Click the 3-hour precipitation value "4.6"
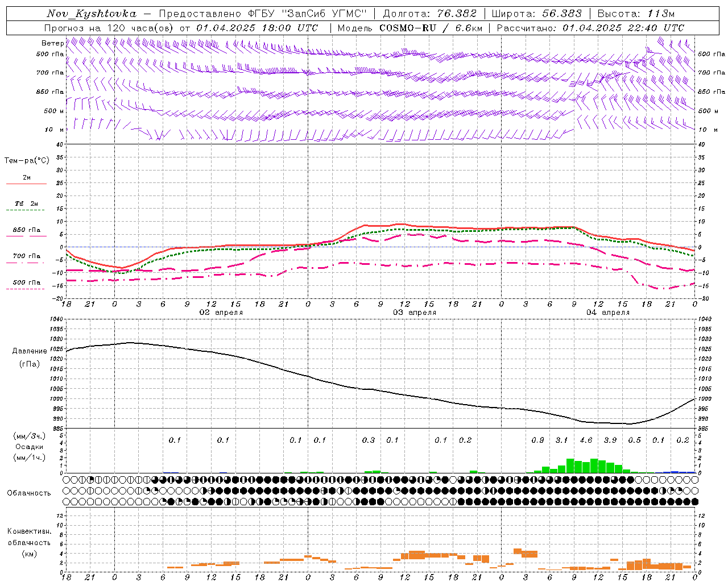The width and height of the screenshot is (728, 582). [x=586, y=440]
